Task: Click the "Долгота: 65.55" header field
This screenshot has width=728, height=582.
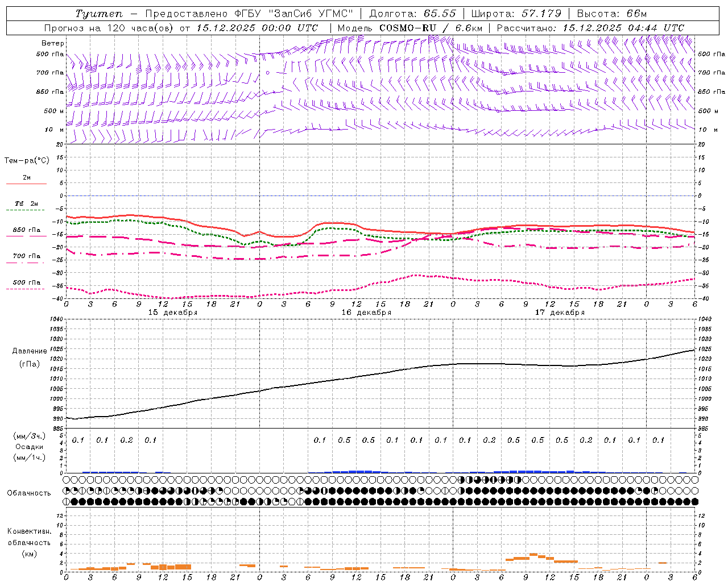Action: (412, 14)
